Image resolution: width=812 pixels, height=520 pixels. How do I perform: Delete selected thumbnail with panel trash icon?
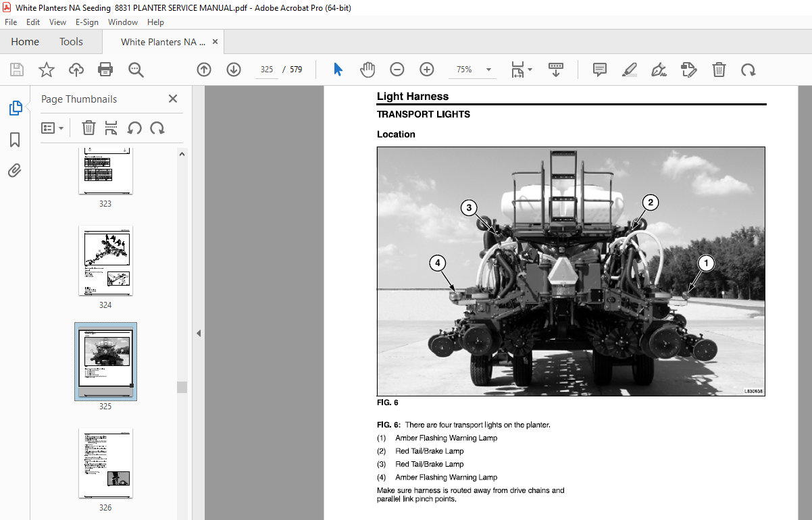coord(88,128)
